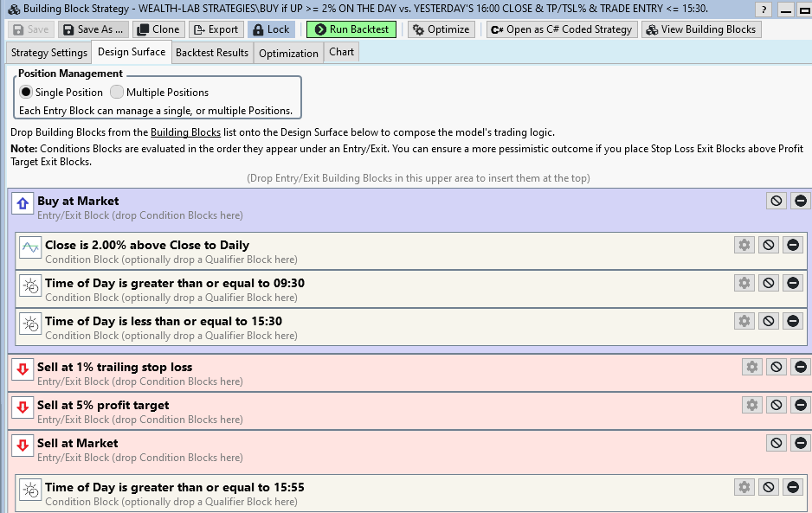This screenshot has width=812, height=513.
Task: Configure the 5% profit target block settings
Action: 752,405
